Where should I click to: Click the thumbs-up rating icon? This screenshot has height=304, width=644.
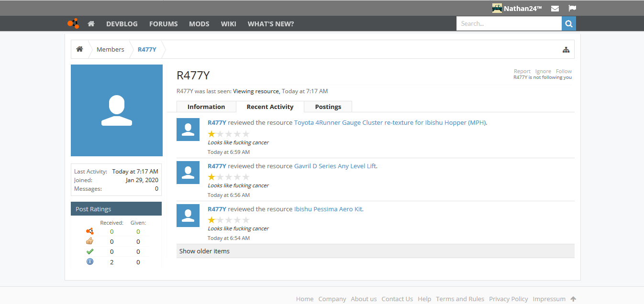(89, 241)
